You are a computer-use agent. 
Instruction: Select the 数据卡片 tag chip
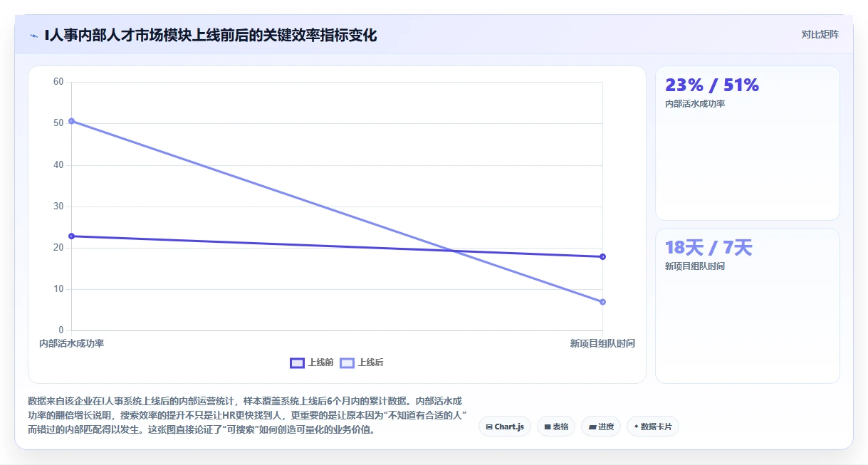click(653, 427)
